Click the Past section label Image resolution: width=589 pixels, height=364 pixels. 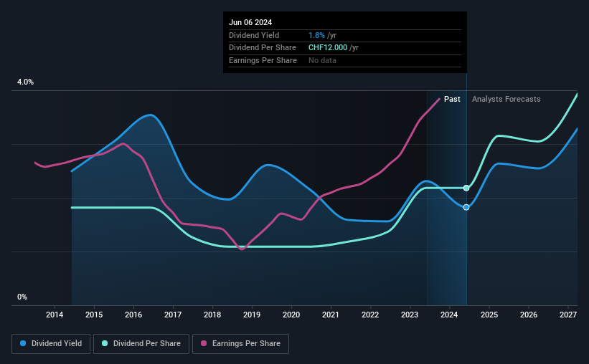(x=452, y=99)
